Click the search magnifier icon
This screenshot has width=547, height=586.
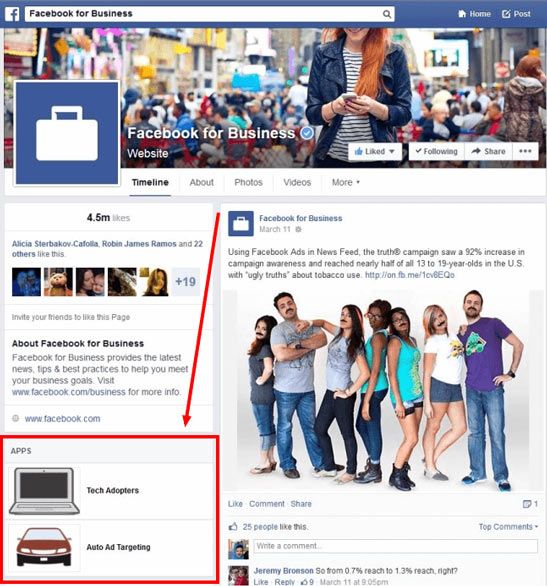pos(387,14)
